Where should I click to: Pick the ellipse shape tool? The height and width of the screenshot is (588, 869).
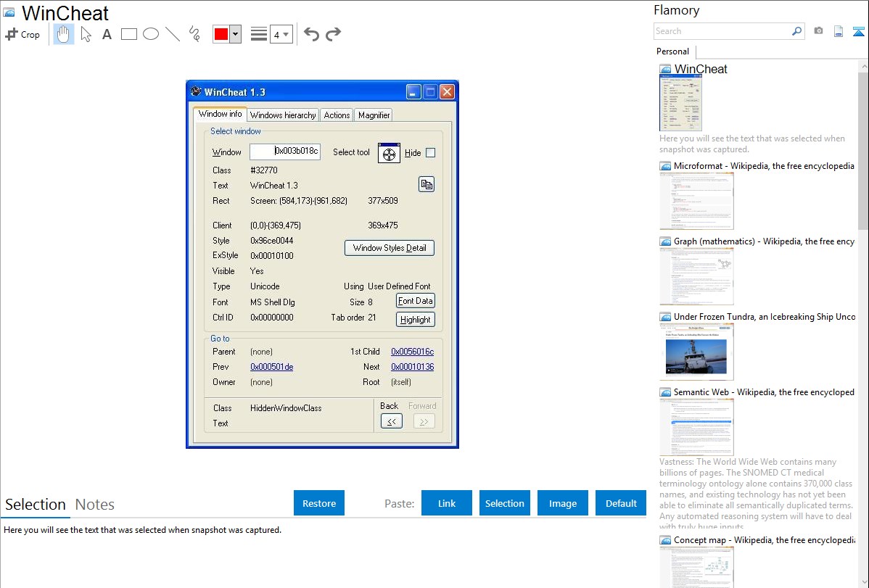coord(151,34)
